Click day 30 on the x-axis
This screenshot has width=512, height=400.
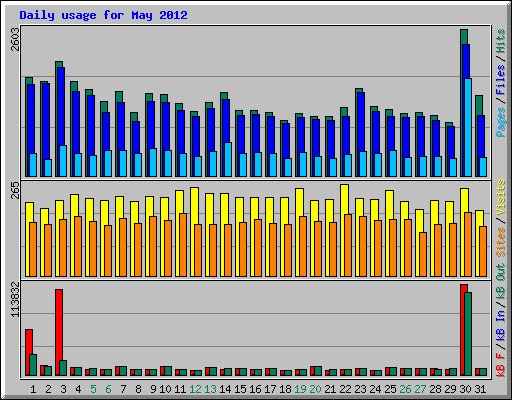coord(465,389)
